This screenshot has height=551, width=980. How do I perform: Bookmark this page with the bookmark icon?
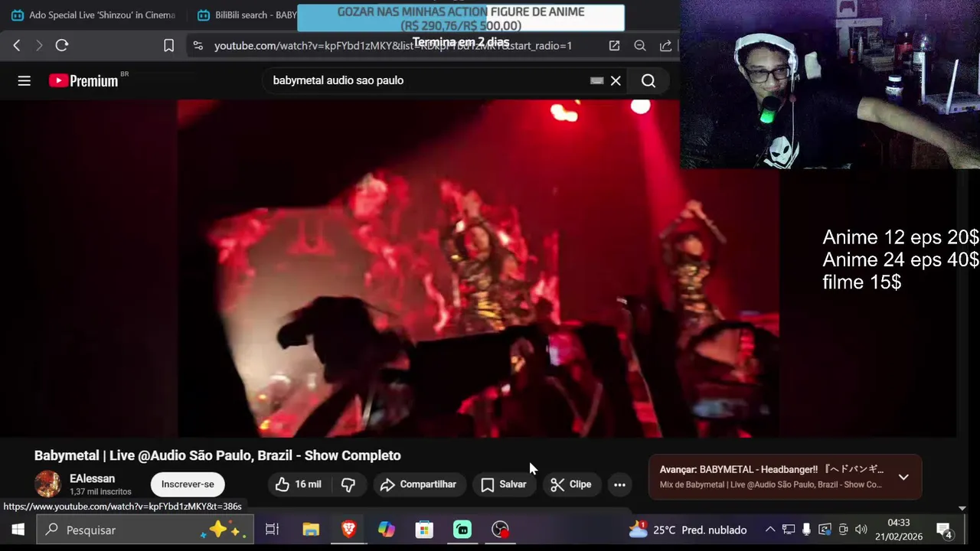pyautogui.click(x=169, y=46)
